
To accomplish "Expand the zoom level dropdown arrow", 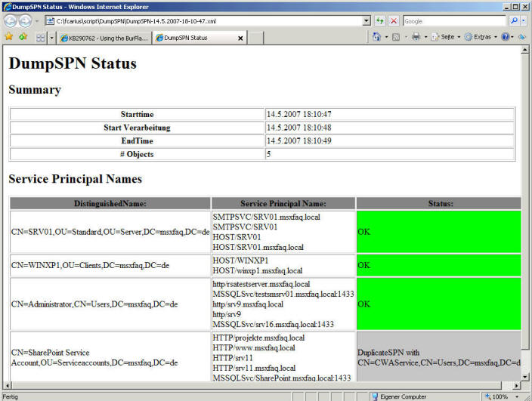I will tap(517, 396).
